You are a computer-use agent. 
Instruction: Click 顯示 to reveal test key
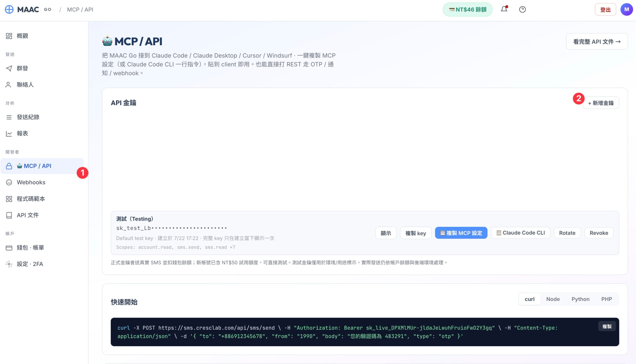386,233
